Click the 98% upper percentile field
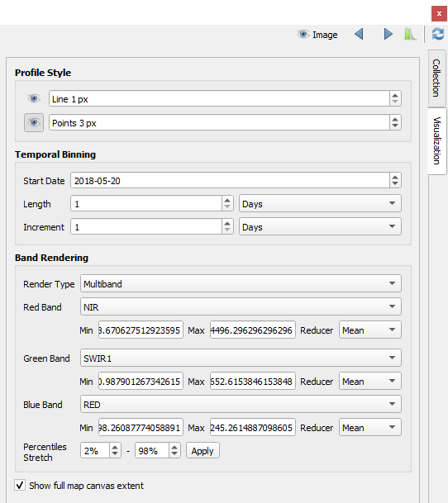 [152, 451]
